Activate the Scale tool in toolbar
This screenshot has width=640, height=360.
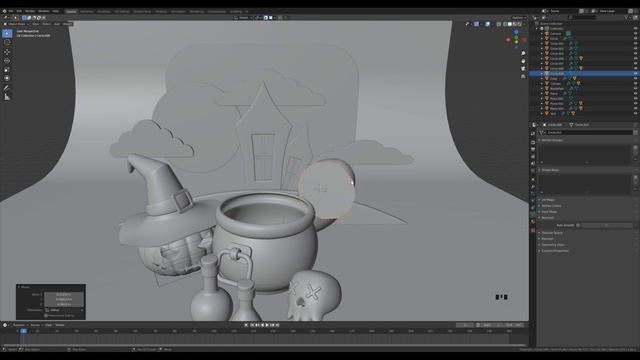7,69
